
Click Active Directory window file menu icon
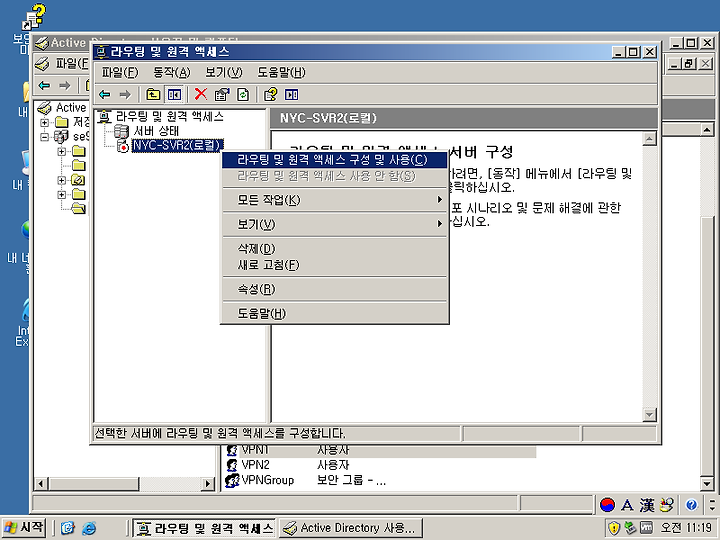(x=41, y=64)
